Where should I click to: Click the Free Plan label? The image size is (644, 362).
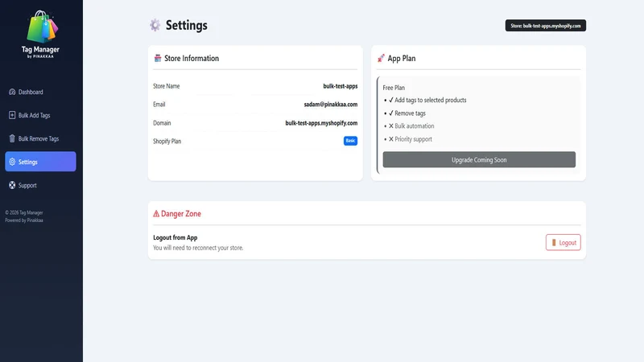(x=394, y=88)
